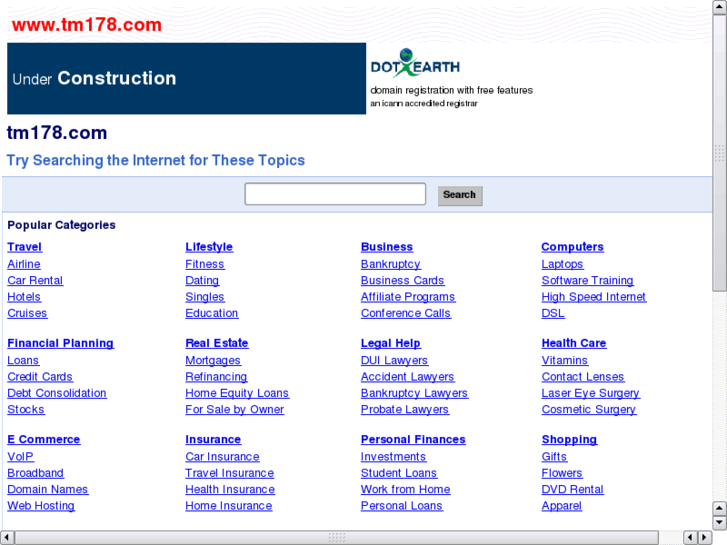Go to the Stocks link
727x545 pixels.
tap(26, 410)
